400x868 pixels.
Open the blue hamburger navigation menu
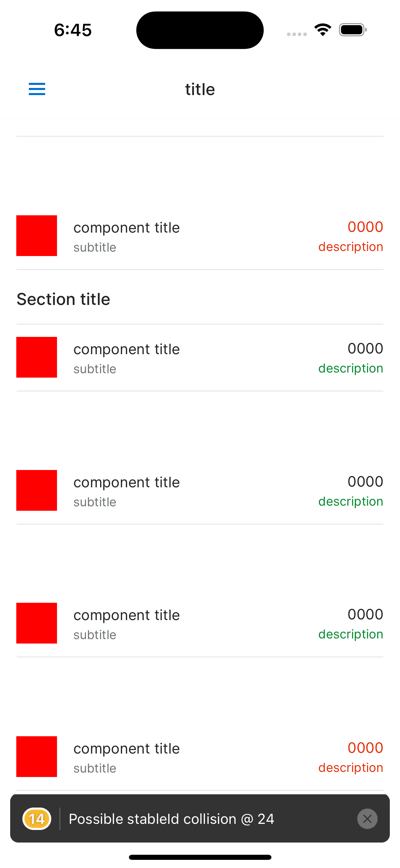point(37,89)
